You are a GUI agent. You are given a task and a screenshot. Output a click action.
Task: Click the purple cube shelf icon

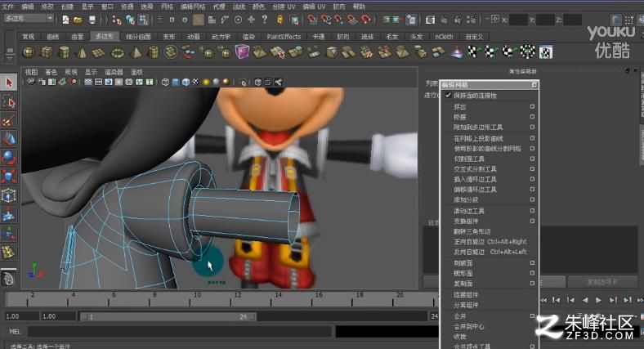[x=242, y=51]
